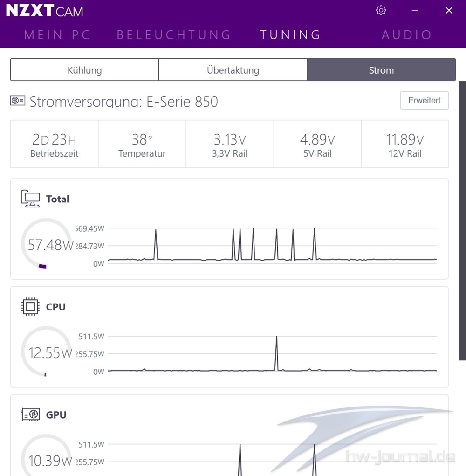Image resolution: width=466 pixels, height=476 pixels.
Task: Click the 255.75W axis label in CPU chart
Action: point(90,354)
